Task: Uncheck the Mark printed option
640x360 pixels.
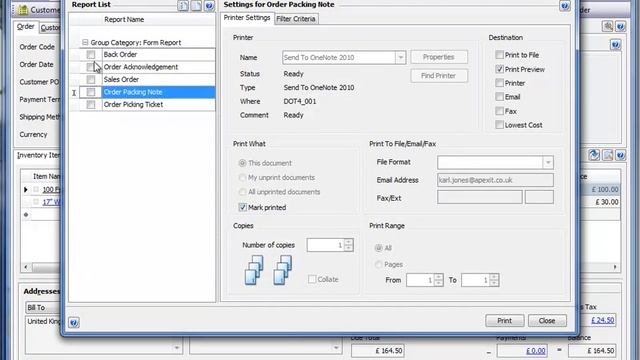Action: pyautogui.click(x=242, y=207)
